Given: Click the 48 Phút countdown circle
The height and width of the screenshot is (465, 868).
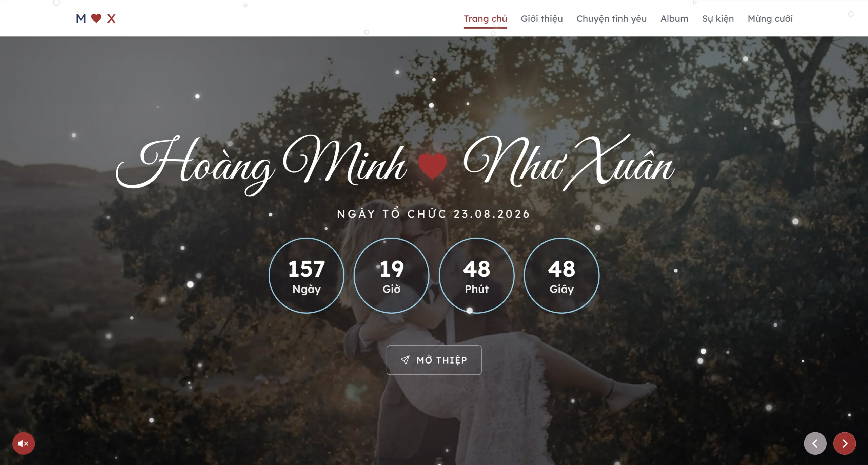Looking at the screenshot, I should coord(477,275).
